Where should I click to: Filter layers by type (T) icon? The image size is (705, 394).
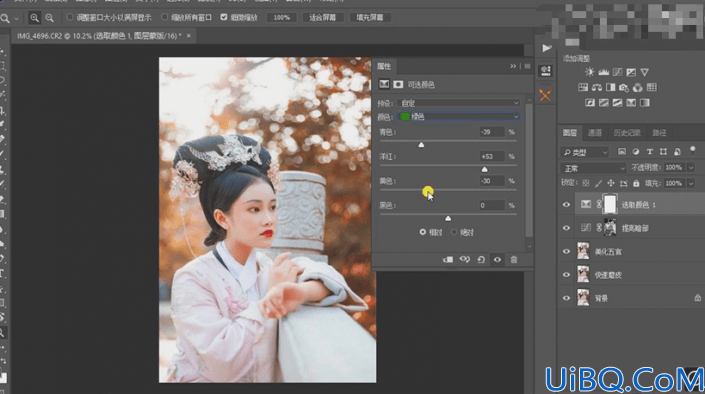(x=649, y=152)
